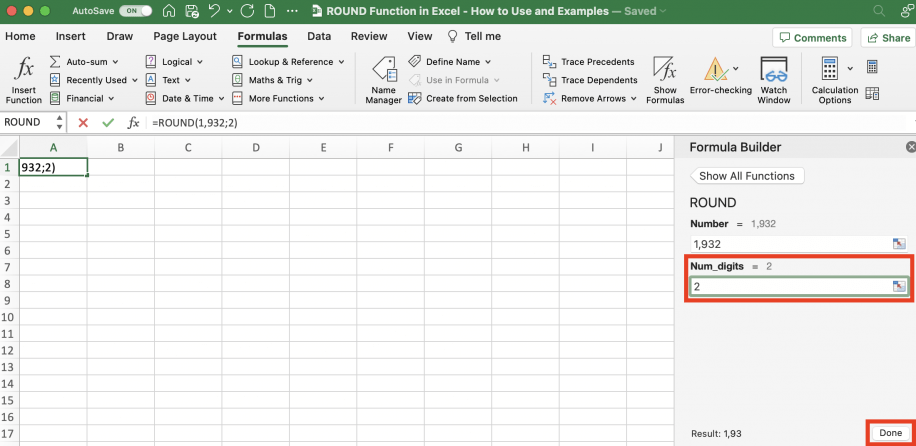Click the Trace Dependents button
The height and width of the screenshot is (446, 916).
tap(590, 80)
